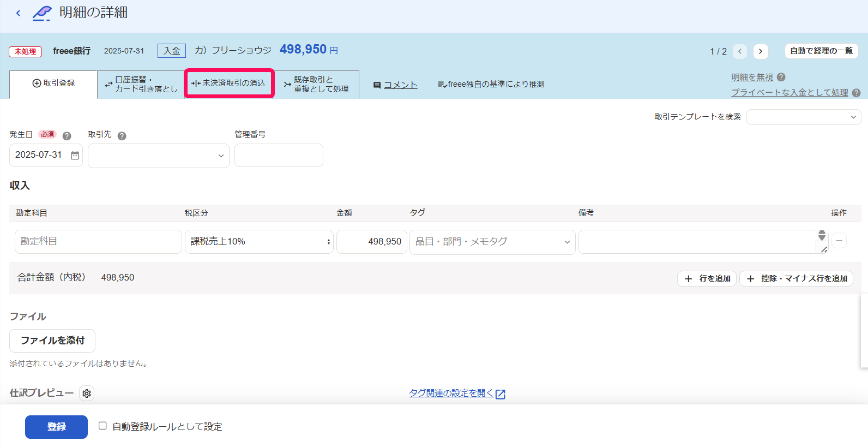Click カ）フリーショウジ description text

(x=233, y=50)
